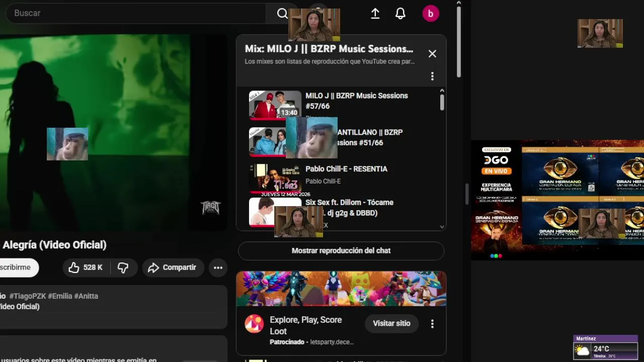Open the notifications bell
The image size is (644, 362).
[x=400, y=14]
